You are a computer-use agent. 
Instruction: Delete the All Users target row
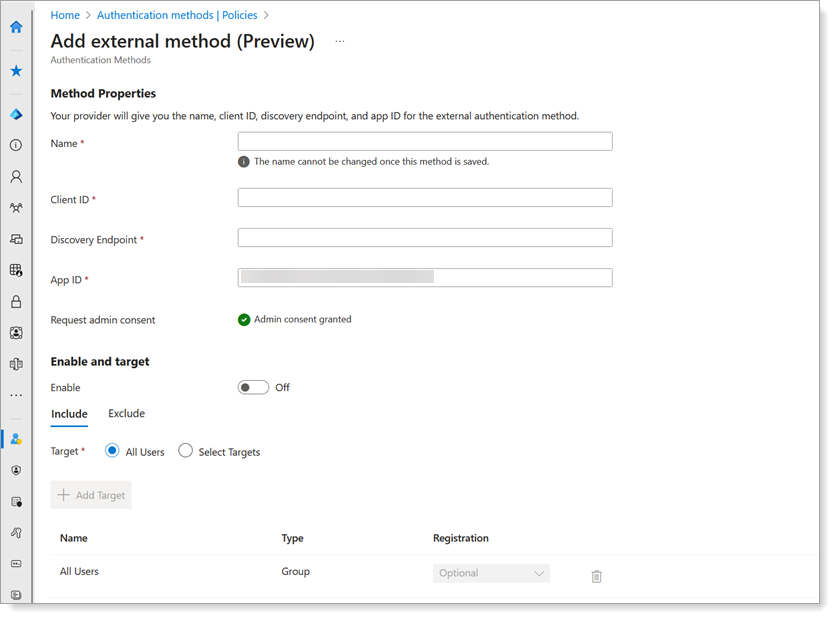(596, 576)
